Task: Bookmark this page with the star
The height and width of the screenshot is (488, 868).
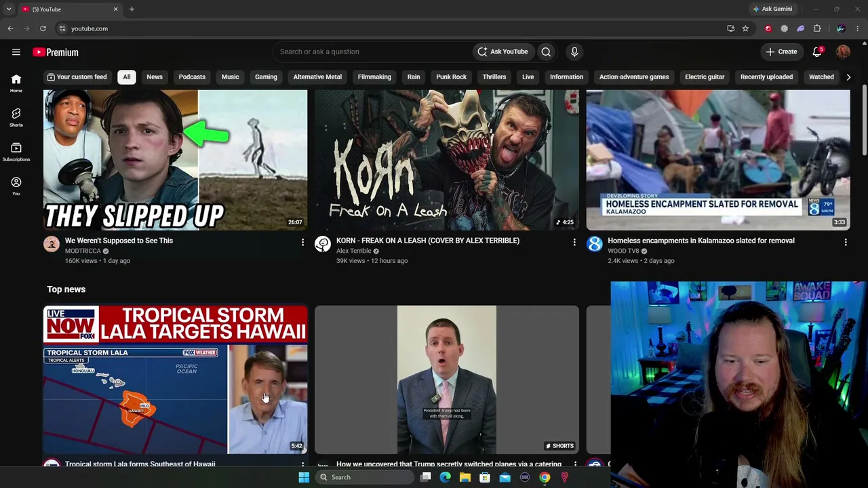Action: tap(745, 28)
